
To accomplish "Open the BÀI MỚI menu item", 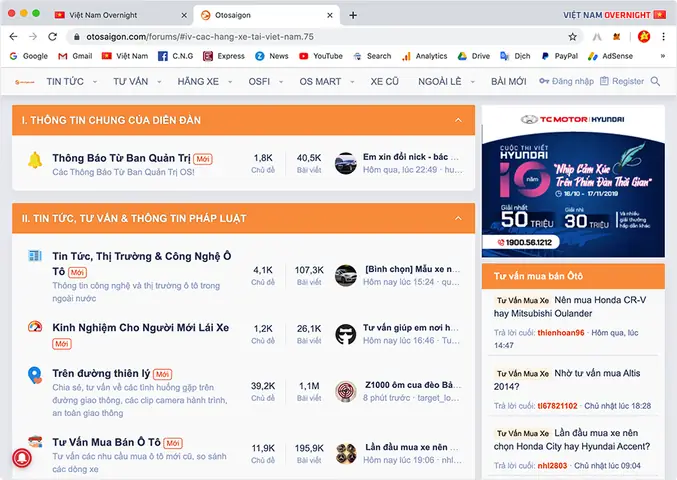I will point(509,82).
